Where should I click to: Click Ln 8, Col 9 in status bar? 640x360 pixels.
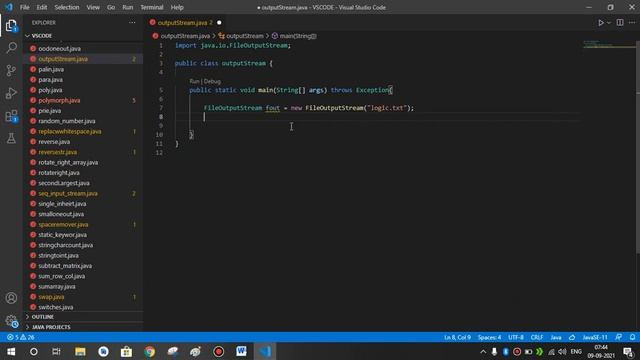tap(457, 338)
